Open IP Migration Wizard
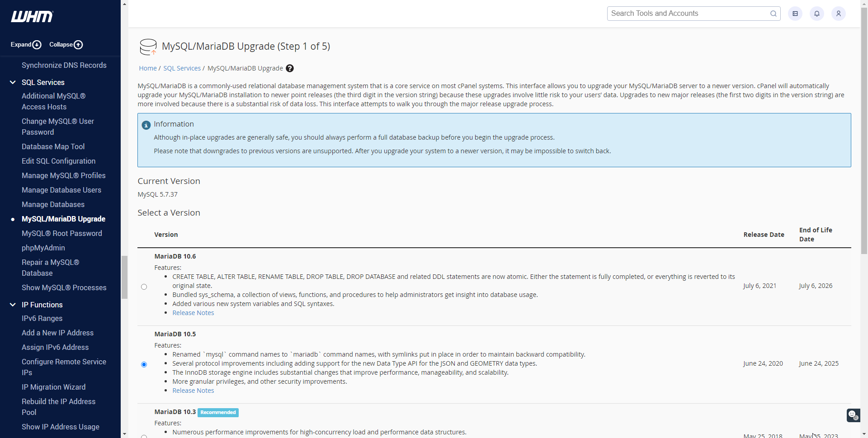Image resolution: width=868 pixels, height=438 pixels. [x=53, y=387]
